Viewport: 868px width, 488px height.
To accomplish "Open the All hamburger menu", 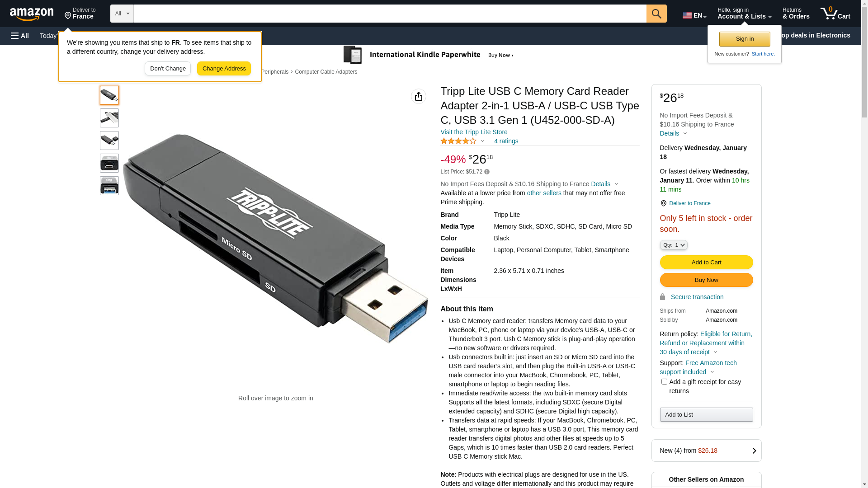I will (20, 36).
